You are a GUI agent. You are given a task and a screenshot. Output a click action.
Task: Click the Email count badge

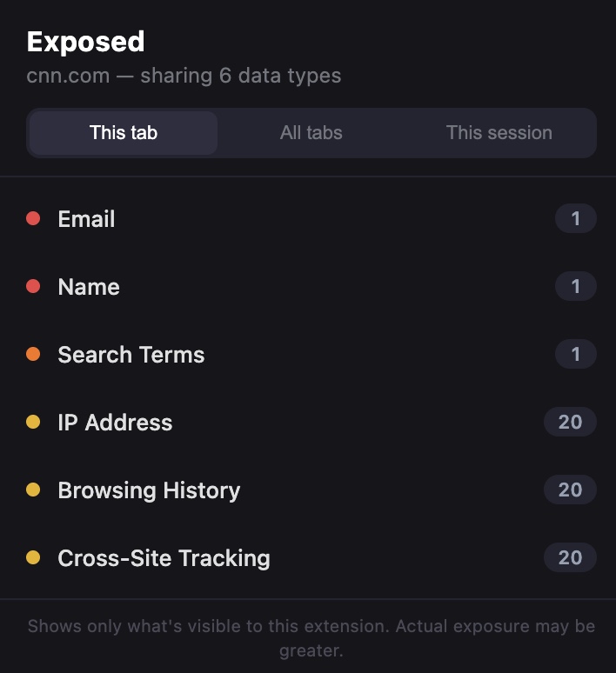[575, 219]
